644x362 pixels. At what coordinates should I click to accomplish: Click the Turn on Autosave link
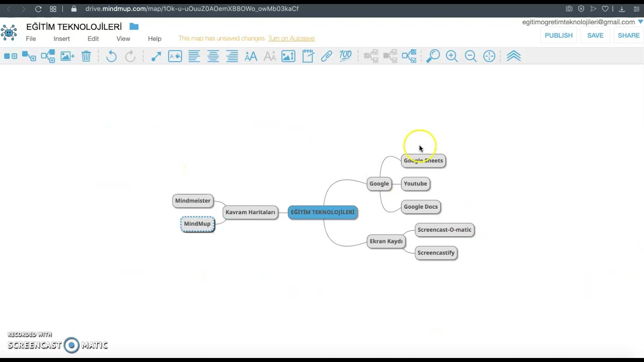[x=291, y=38]
